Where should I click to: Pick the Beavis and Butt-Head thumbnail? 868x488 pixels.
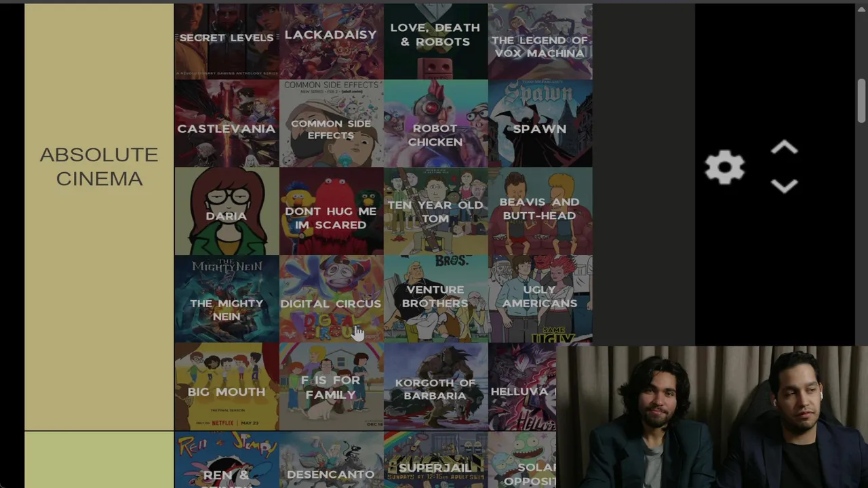click(x=540, y=211)
